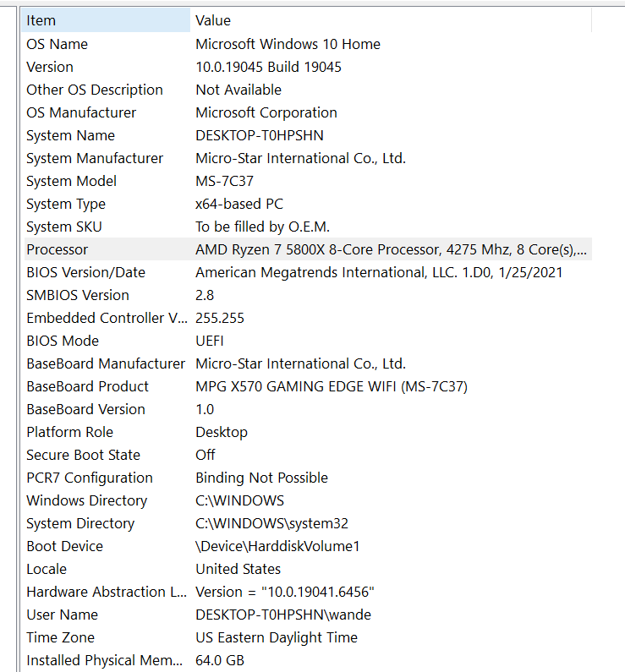This screenshot has height=672, width=625.
Task: Click System Model value 'MS-7C37'
Action: pos(225,181)
